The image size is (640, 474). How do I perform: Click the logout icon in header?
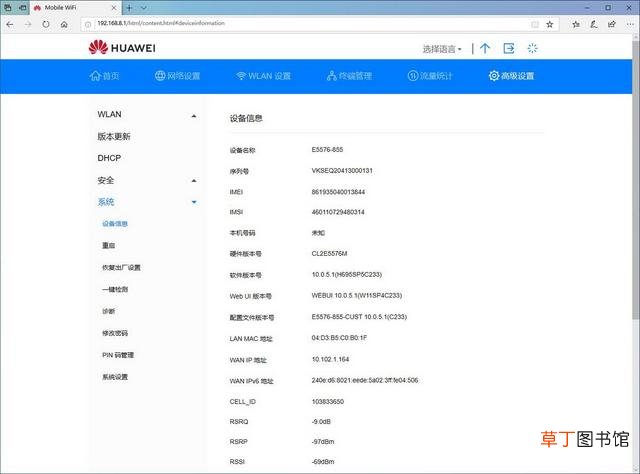509,49
